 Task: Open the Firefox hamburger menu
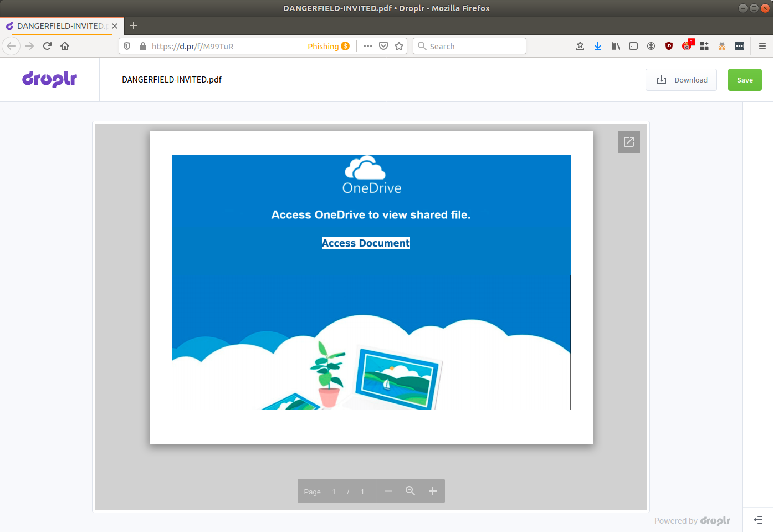pos(762,46)
